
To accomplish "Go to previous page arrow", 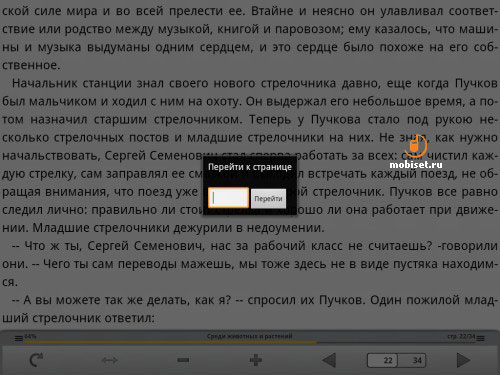I will 329,360.
